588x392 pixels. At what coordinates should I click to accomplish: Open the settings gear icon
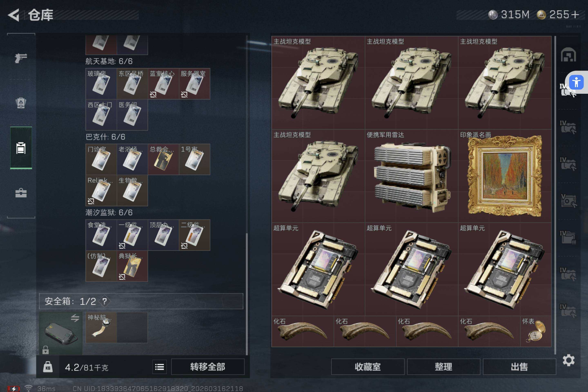(568, 360)
